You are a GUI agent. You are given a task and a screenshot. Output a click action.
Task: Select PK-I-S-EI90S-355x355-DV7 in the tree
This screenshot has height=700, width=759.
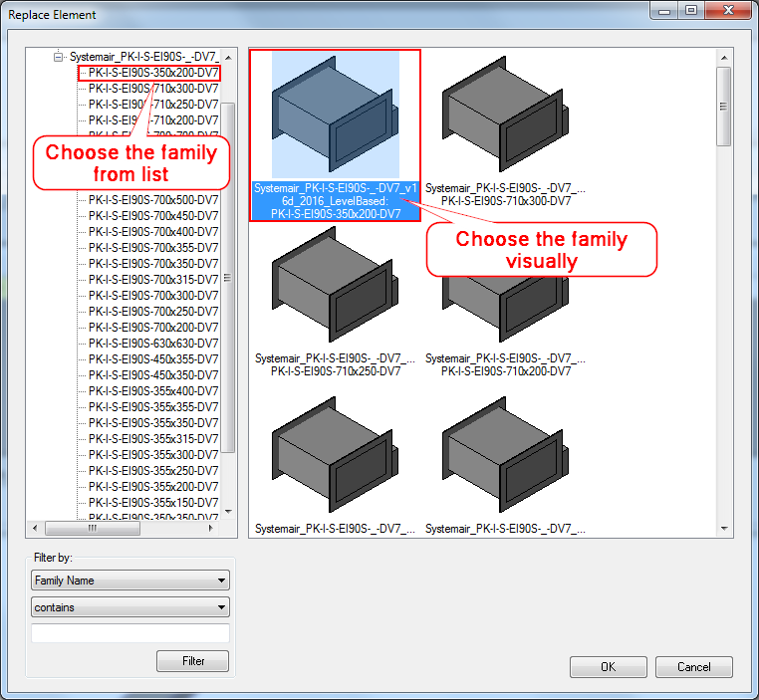coord(153,407)
